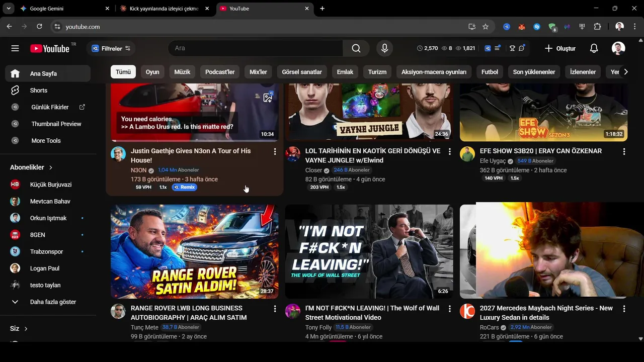Click the vidIQ chat bubble icon
Screen dimensions: 644x362
(x=522, y=48)
